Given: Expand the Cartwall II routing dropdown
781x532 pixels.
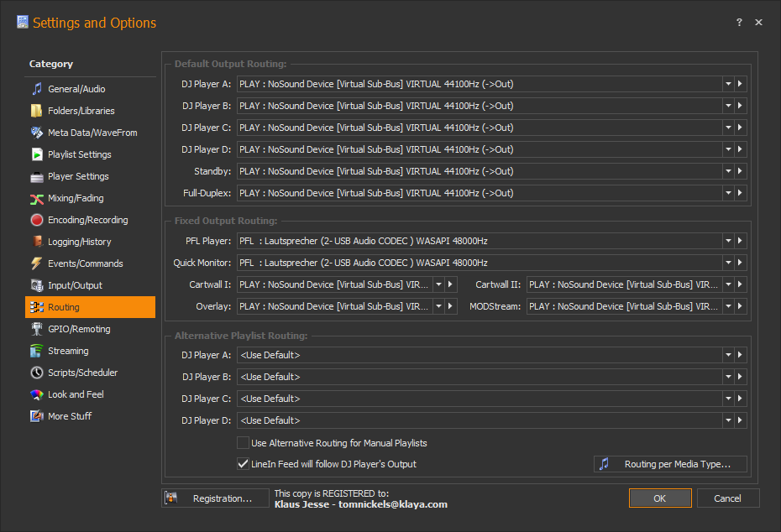Looking at the screenshot, I should [x=728, y=284].
